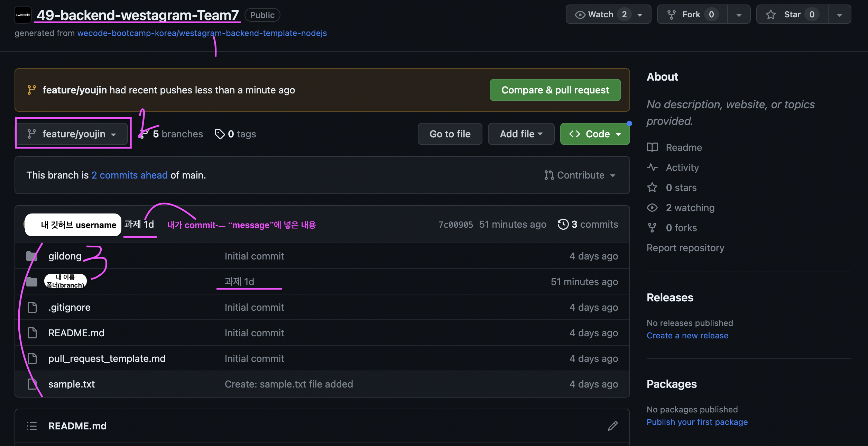The height and width of the screenshot is (446, 868).
Task: Open the 2 commits ahead link
Action: (129, 175)
